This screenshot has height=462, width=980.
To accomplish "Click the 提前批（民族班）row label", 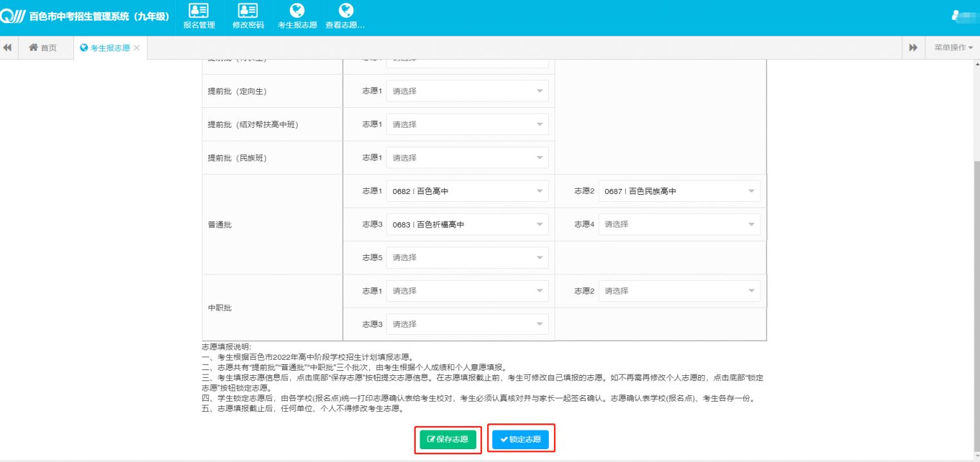I will coord(237,158).
